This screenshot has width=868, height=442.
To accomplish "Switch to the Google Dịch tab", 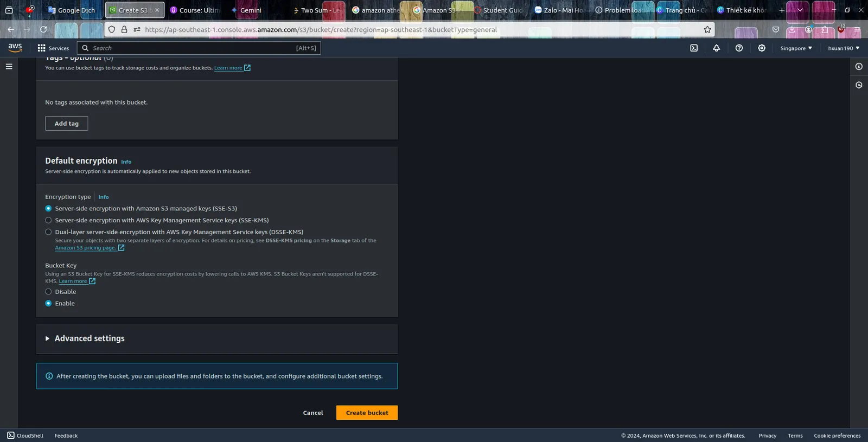I will tap(72, 10).
